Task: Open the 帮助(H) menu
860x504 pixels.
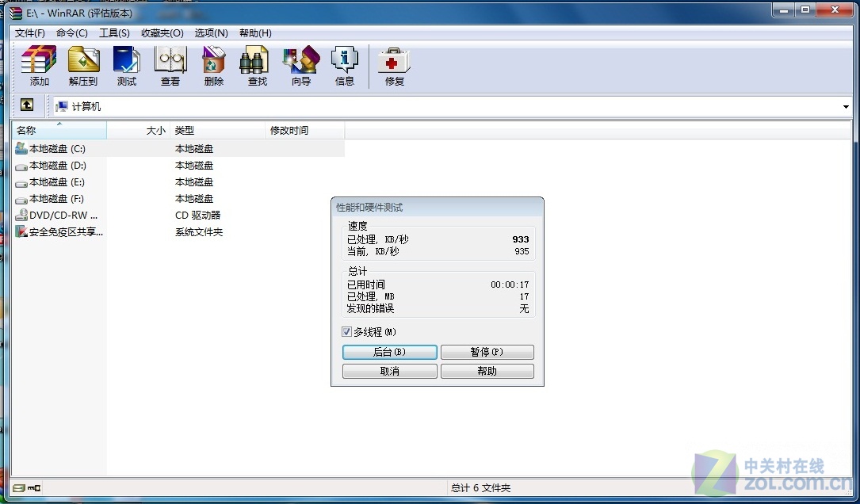Action: pyautogui.click(x=255, y=33)
